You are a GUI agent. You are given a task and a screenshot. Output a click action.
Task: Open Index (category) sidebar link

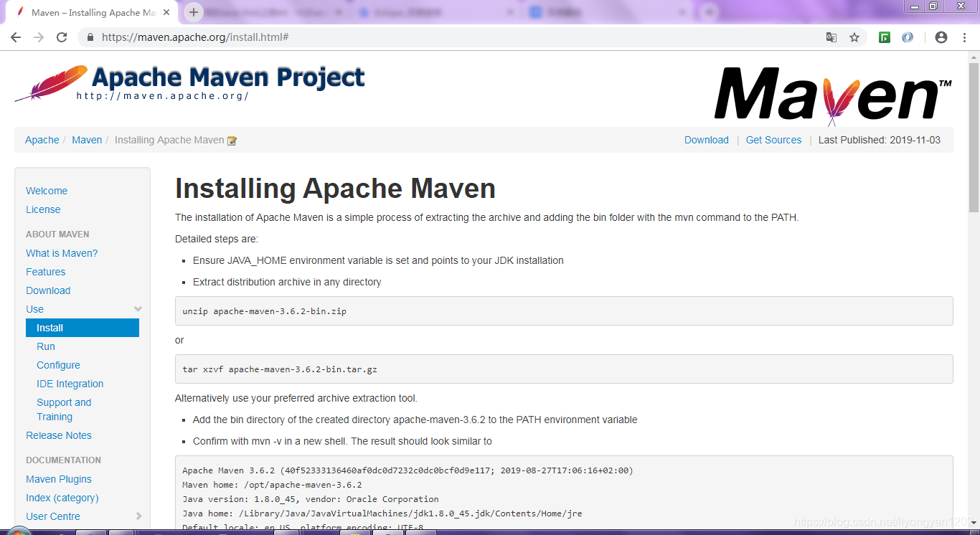[x=62, y=498]
